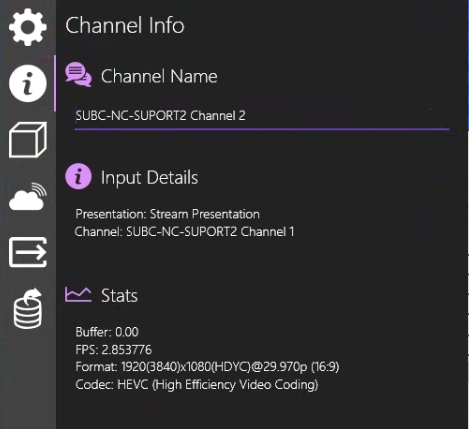Click the Presentation: Stream Presentation line
469x429 pixels.
pyautogui.click(x=167, y=214)
